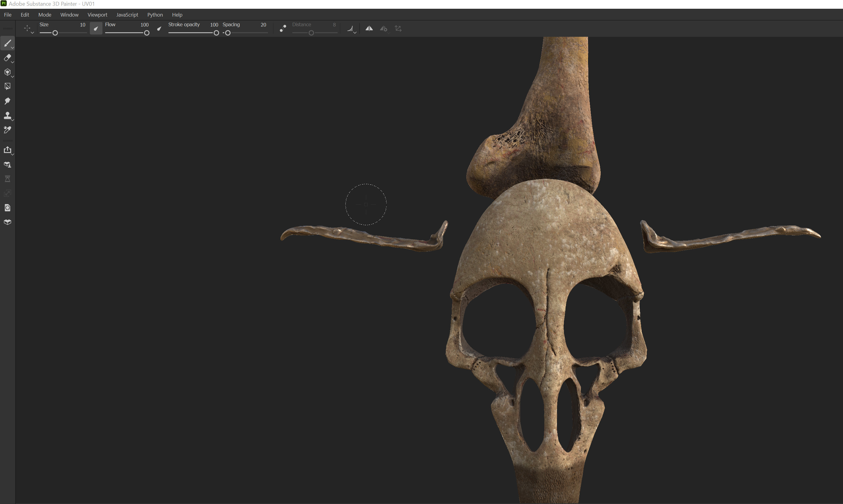Viewport: 843px width, 504px height.
Task: Click the greyed-out double-arrow icon in left toolbar
Action: coord(7,193)
